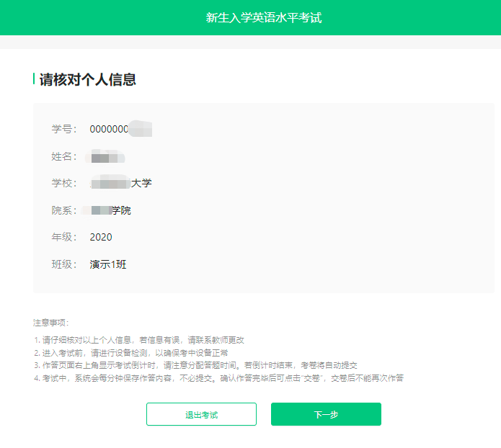Click the 下一步 button
This screenshot has width=501, height=448.
tap(326, 414)
